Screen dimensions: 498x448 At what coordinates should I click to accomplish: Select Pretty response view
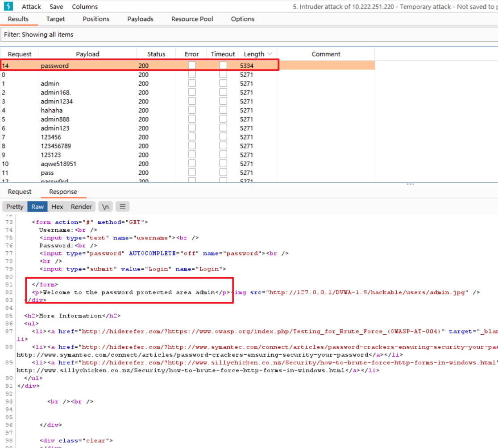[x=15, y=206]
